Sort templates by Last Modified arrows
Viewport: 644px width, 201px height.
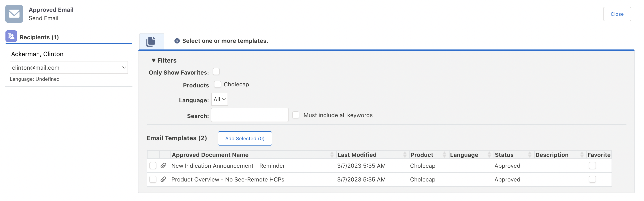tap(404, 155)
